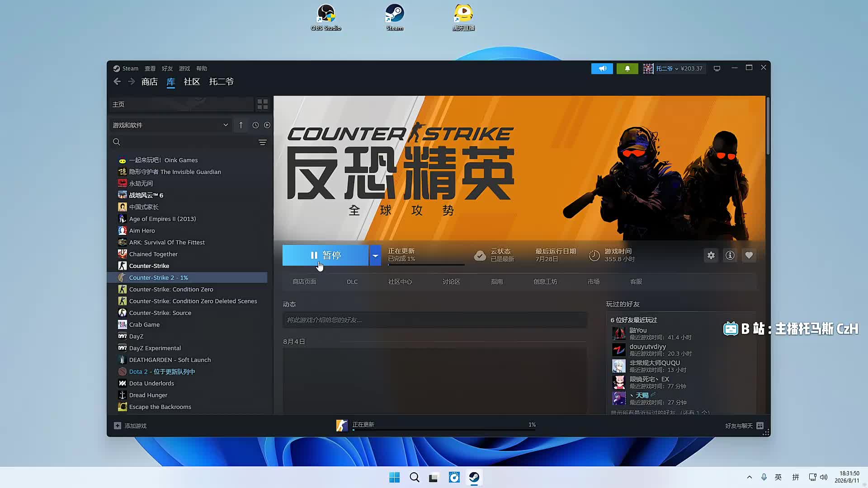This screenshot has width=868, height=488.
Task: Click the activity share text field
Action: (x=435, y=320)
